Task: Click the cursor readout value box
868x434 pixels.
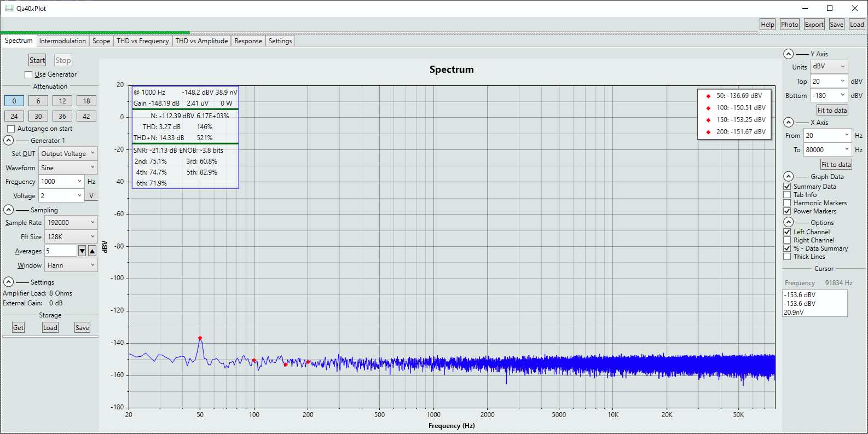Action: click(x=815, y=303)
